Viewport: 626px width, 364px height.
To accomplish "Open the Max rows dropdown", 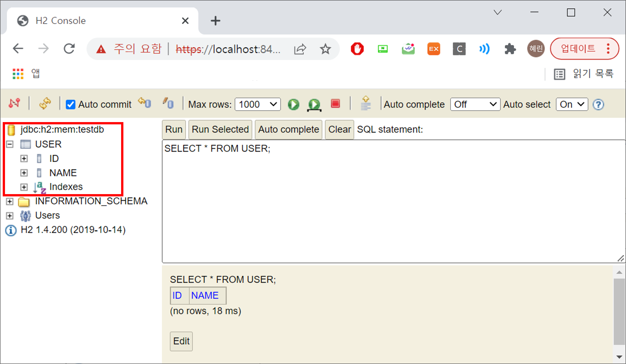I will point(257,104).
